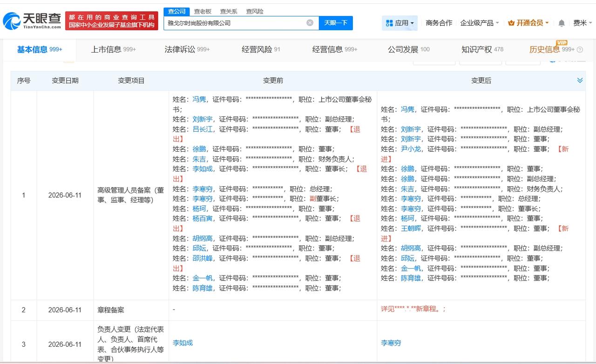This screenshot has height=364, width=596.
Task: Open 李寒穷 link in row 3 变更后
Action: [x=391, y=343]
